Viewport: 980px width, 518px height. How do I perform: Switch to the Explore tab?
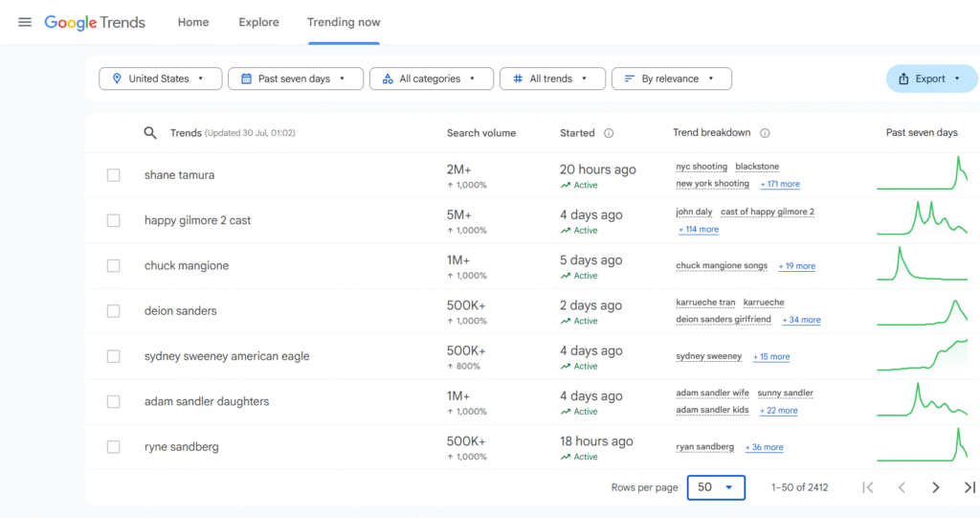pyautogui.click(x=258, y=23)
